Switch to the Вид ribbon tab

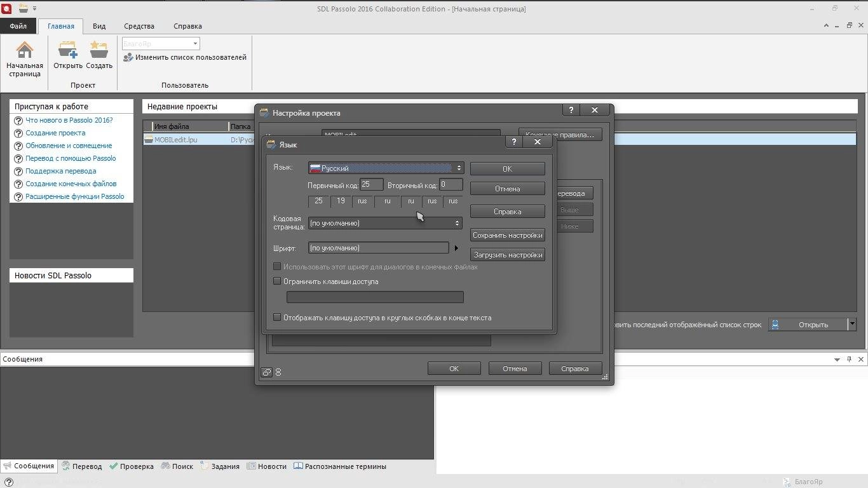click(x=99, y=26)
